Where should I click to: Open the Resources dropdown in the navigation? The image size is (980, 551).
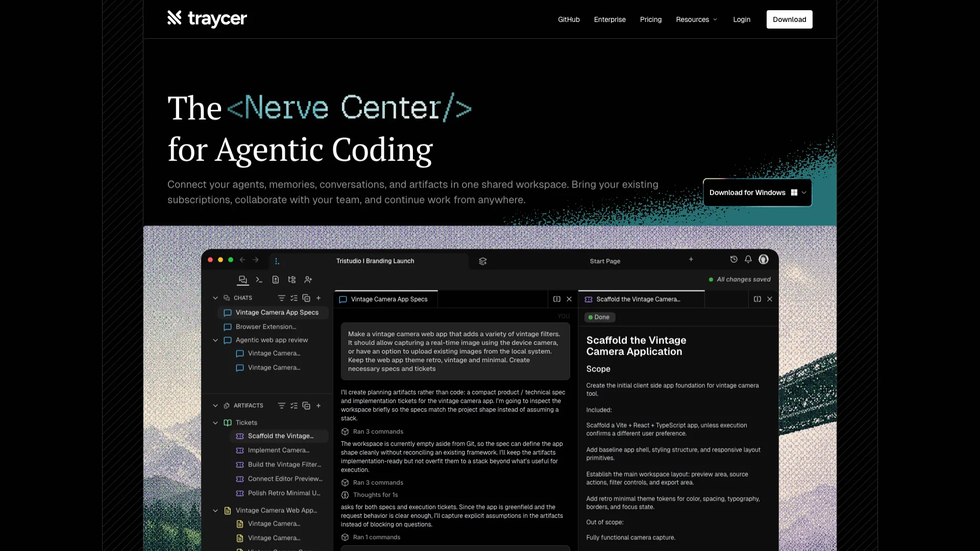point(697,19)
